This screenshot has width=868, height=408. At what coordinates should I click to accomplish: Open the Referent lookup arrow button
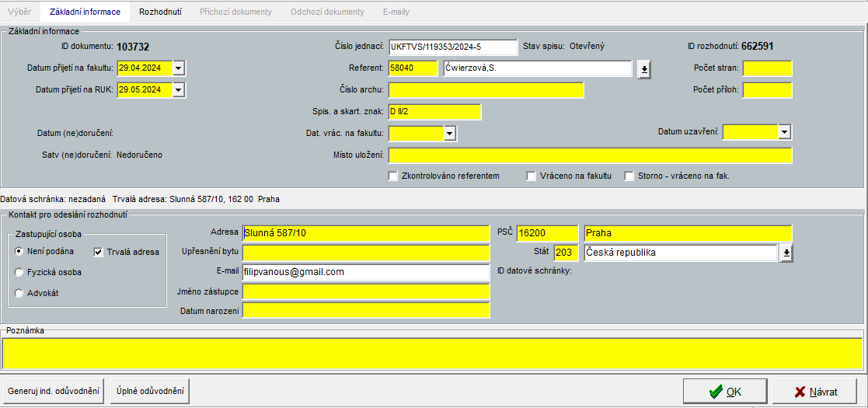643,69
